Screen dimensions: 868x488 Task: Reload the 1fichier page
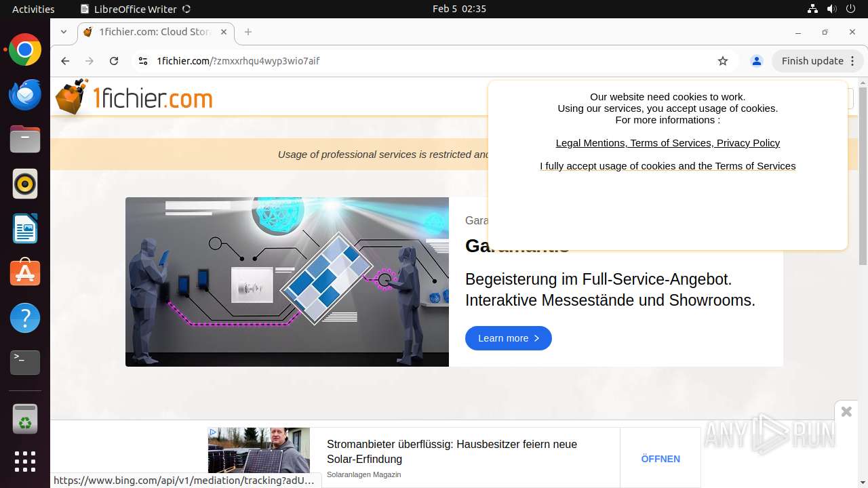click(114, 61)
